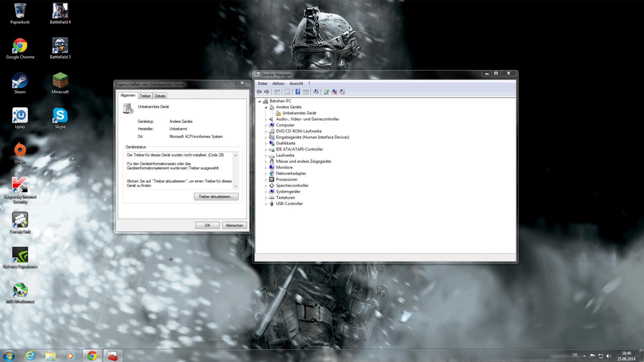Select Eingabegeräte (Human Interface Devices)
Image resolution: width=644 pixels, height=362 pixels.
[312, 137]
